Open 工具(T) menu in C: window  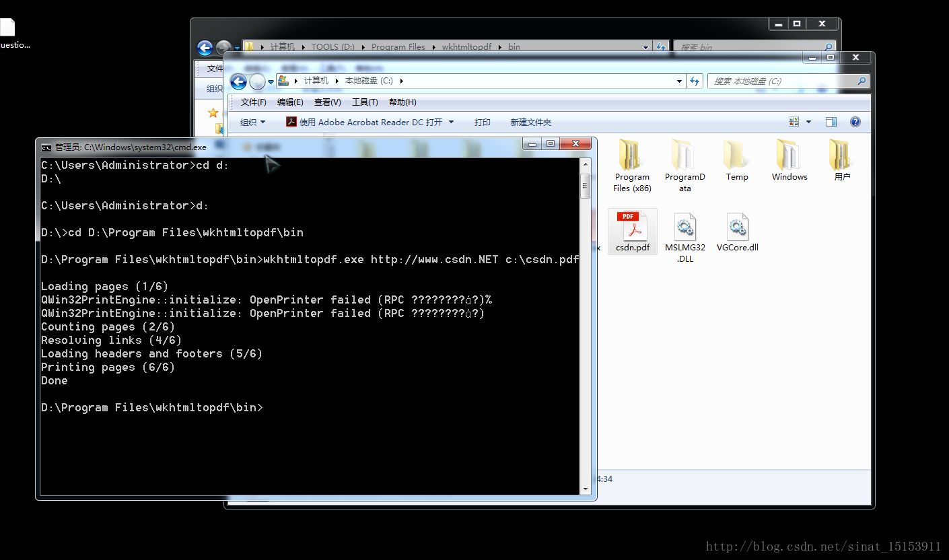point(365,102)
